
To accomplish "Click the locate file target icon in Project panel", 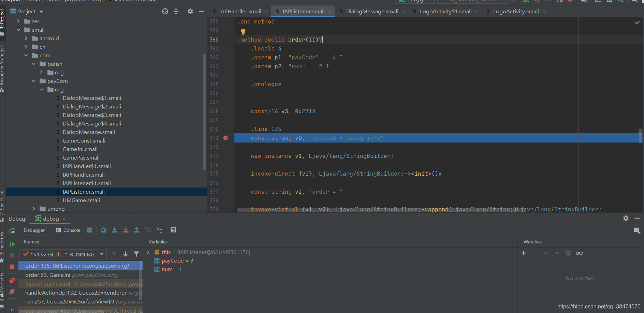I will point(165,11).
